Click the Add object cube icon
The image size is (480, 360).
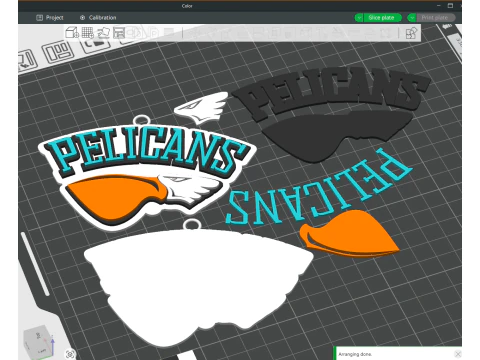coord(72,33)
